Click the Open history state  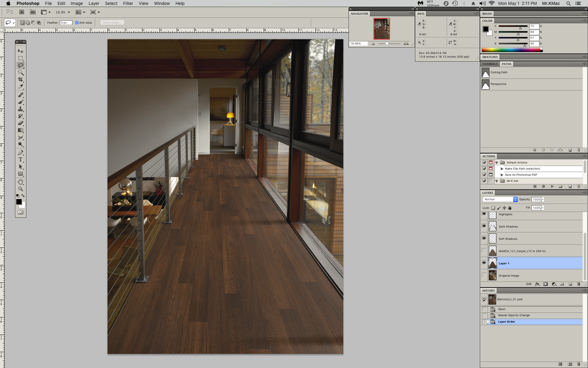tap(502, 309)
